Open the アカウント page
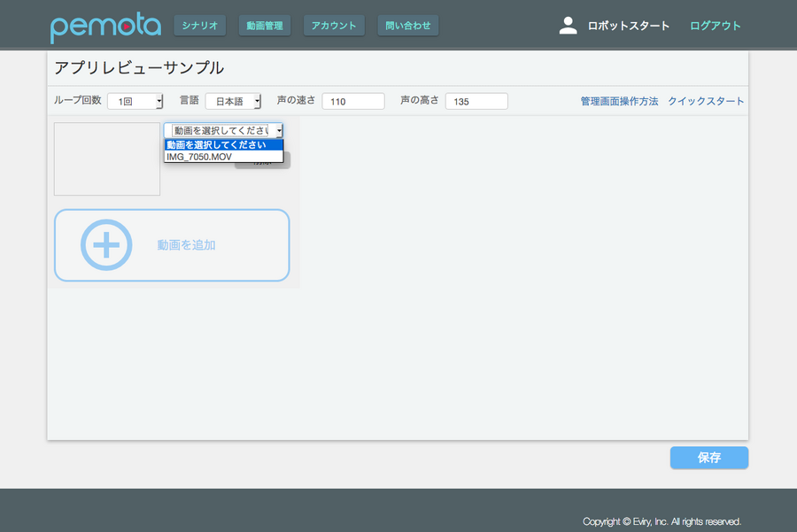This screenshot has height=532, width=797. (334, 26)
